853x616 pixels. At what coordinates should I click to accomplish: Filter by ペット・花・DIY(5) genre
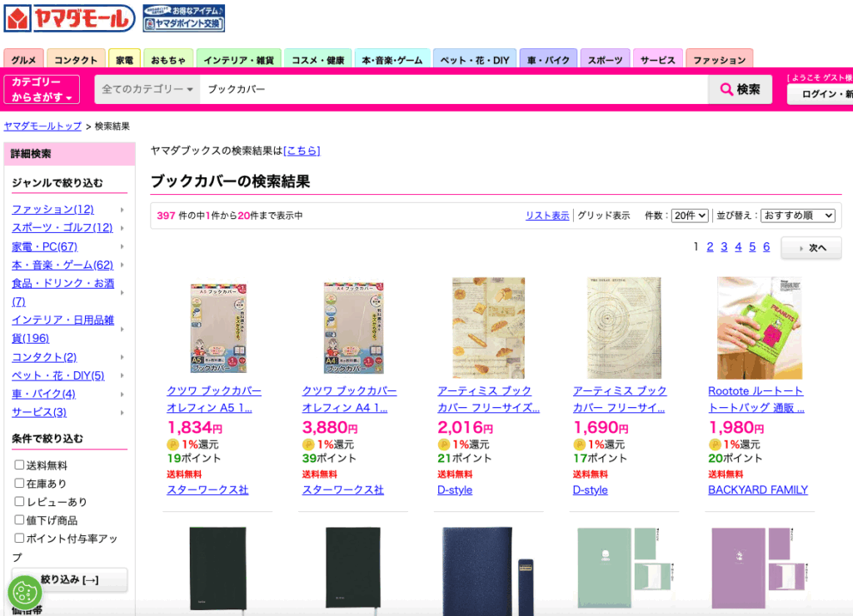coord(58,375)
